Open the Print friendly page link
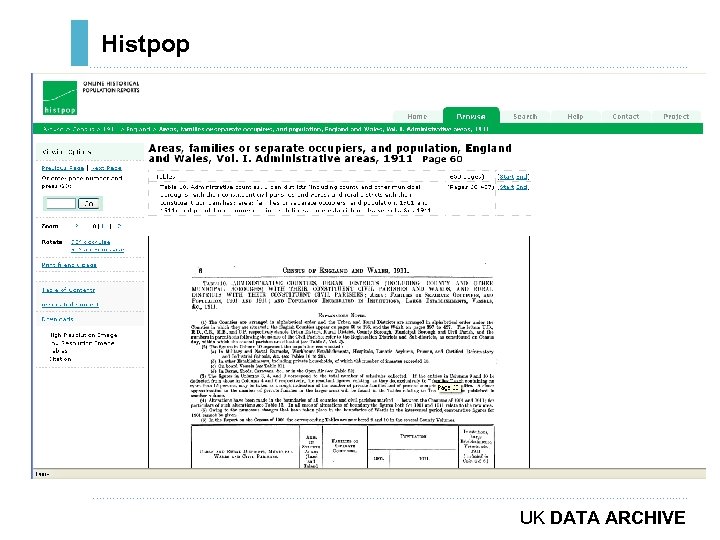This screenshot has width=720, height=540. pos(69,265)
